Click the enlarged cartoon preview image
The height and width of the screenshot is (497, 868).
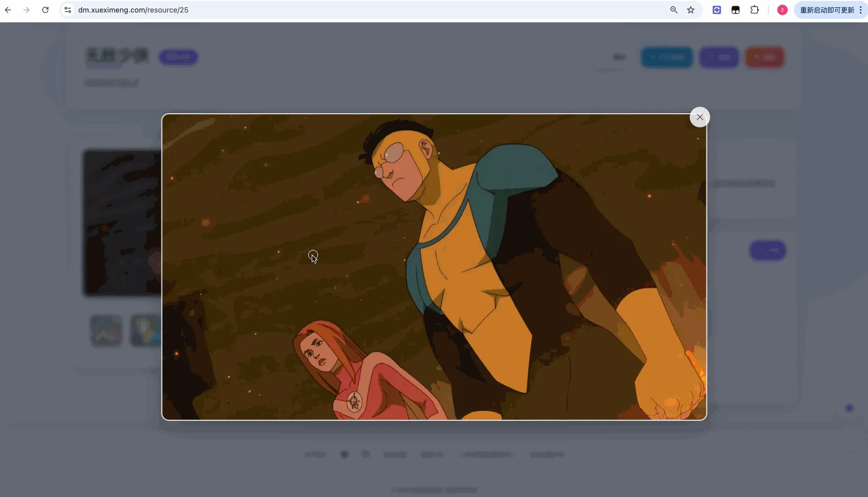[434, 267]
